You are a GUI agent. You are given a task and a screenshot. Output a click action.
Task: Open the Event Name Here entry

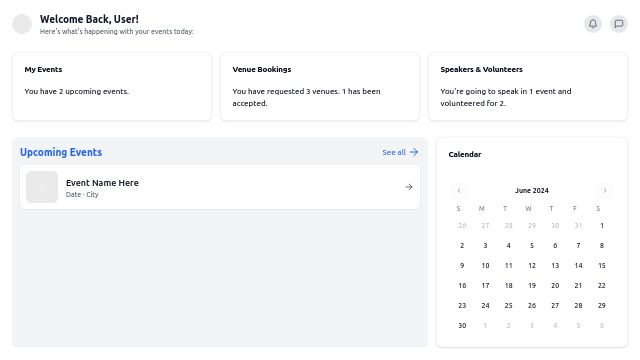[220, 187]
